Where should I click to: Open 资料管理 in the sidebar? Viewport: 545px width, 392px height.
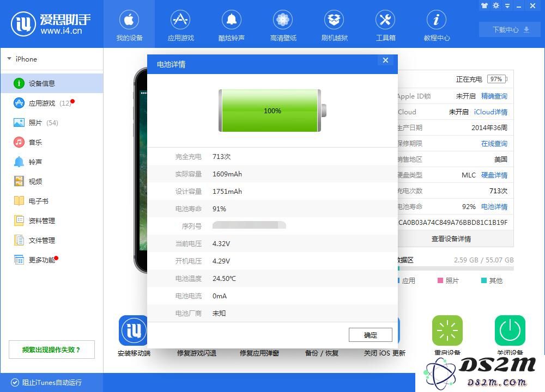pos(52,221)
